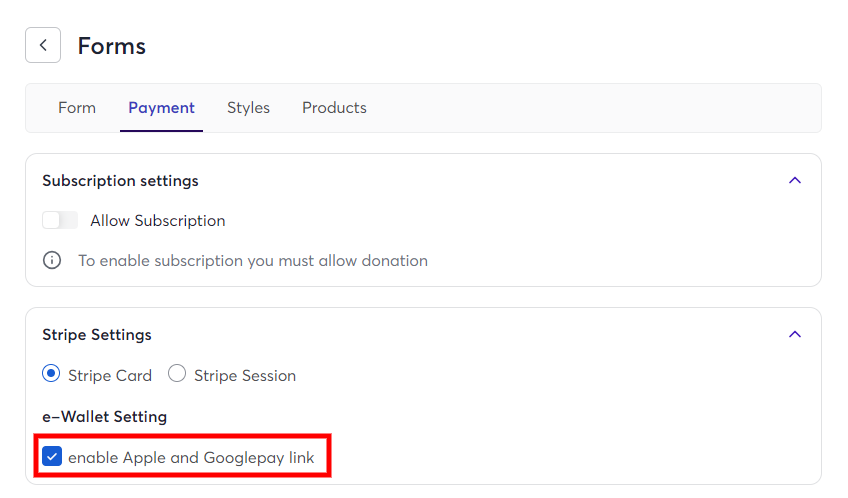Click the Allow Subscription label text

(157, 221)
